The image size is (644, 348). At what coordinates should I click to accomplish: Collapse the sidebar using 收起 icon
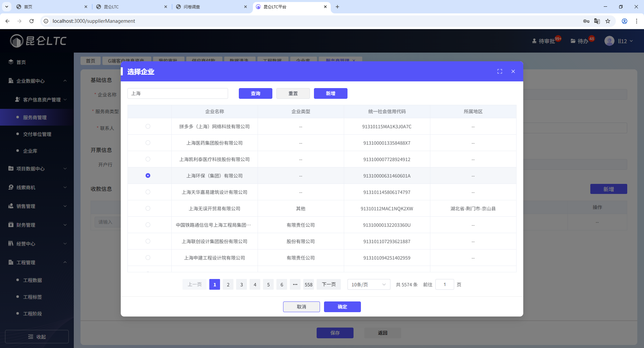click(x=31, y=337)
